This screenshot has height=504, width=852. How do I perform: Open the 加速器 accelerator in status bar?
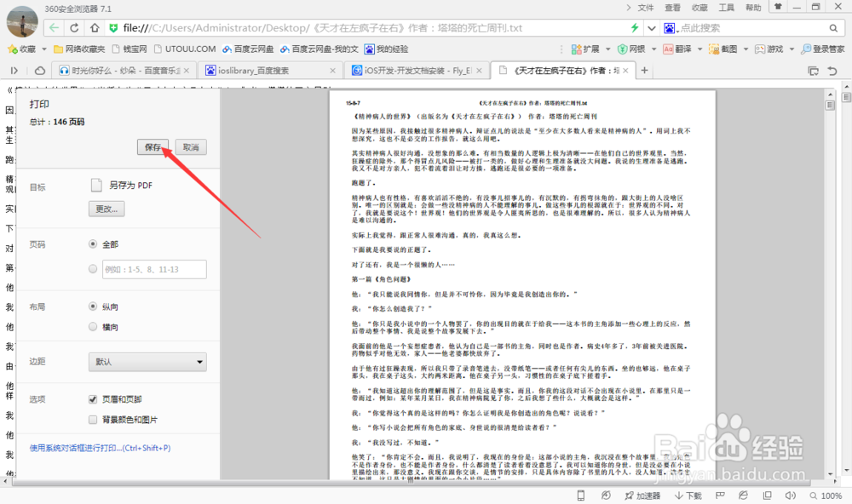tap(642, 495)
